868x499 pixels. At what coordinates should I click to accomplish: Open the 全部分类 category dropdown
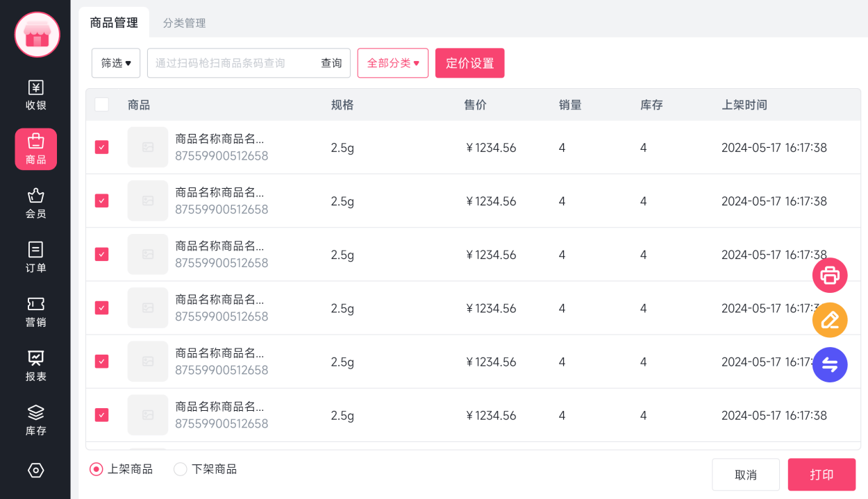click(392, 62)
